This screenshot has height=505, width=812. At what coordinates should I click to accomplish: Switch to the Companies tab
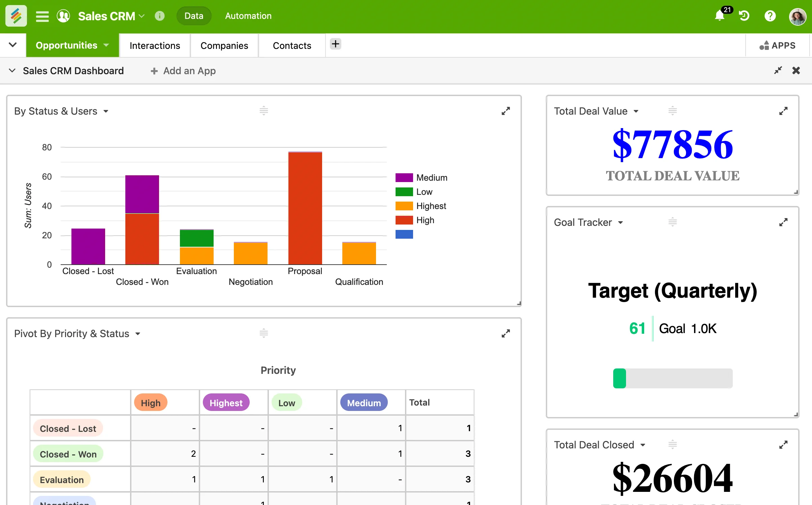pyautogui.click(x=224, y=45)
